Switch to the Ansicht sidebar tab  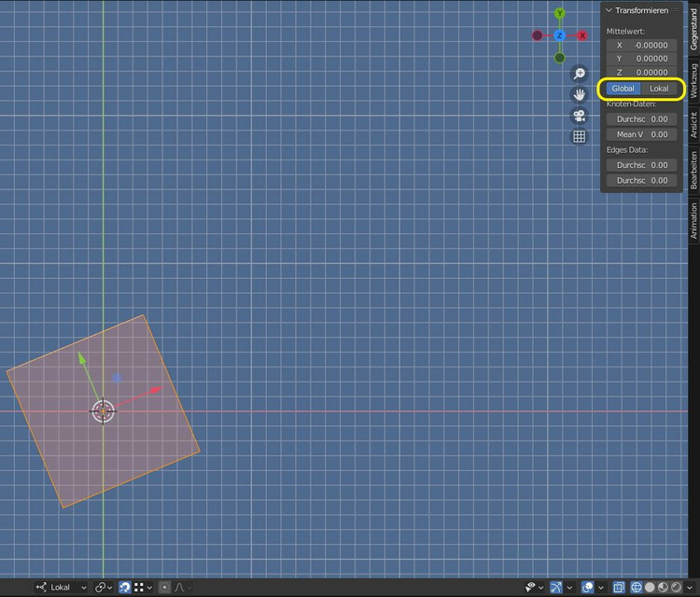pyautogui.click(x=693, y=126)
